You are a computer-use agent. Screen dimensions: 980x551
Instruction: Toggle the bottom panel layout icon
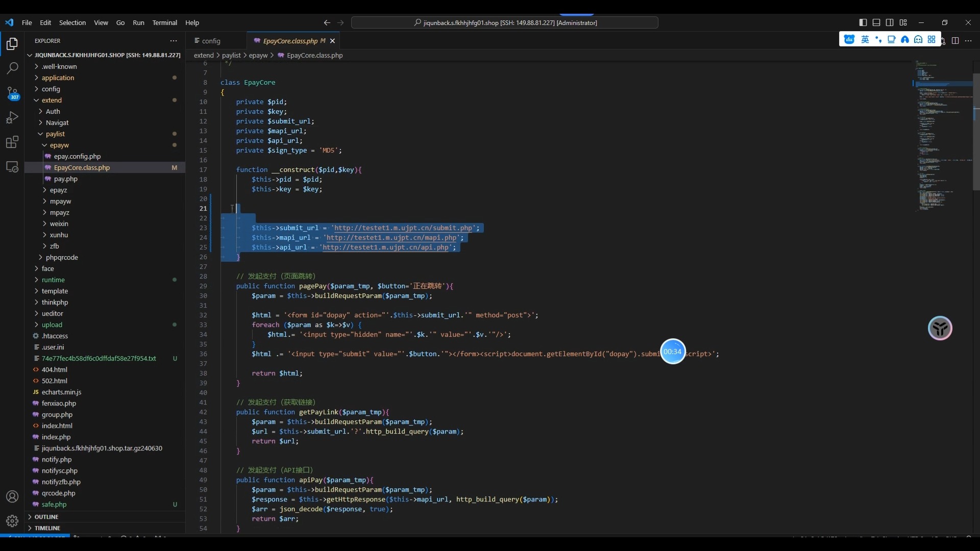[876, 22]
